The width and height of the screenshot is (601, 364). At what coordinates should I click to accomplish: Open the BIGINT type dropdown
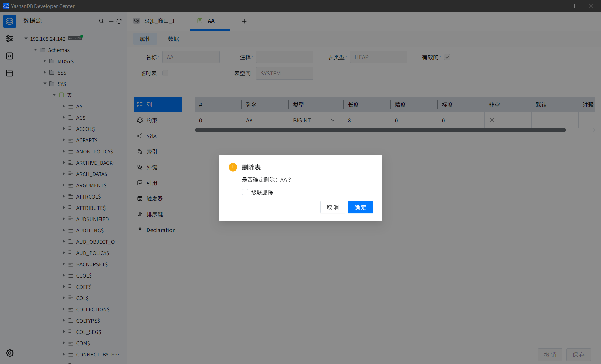coord(333,120)
